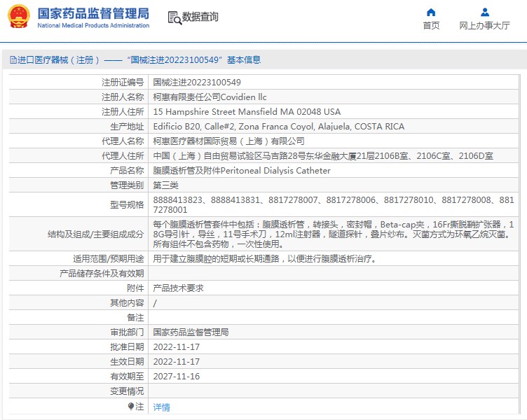
Task: Click the heading 进口医疗器械（注册） 基本信息
Action: click(x=135, y=60)
